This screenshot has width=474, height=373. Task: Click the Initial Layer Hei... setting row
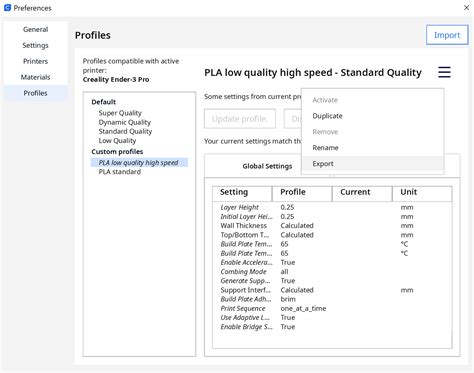point(332,217)
